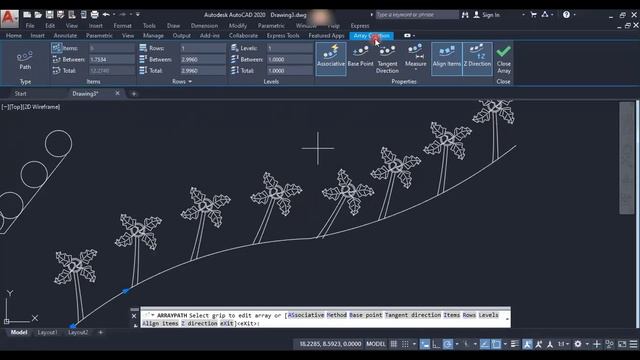
Task: Click the search binoculars icon
Action: pyautogui.click(x=465, y=15)
